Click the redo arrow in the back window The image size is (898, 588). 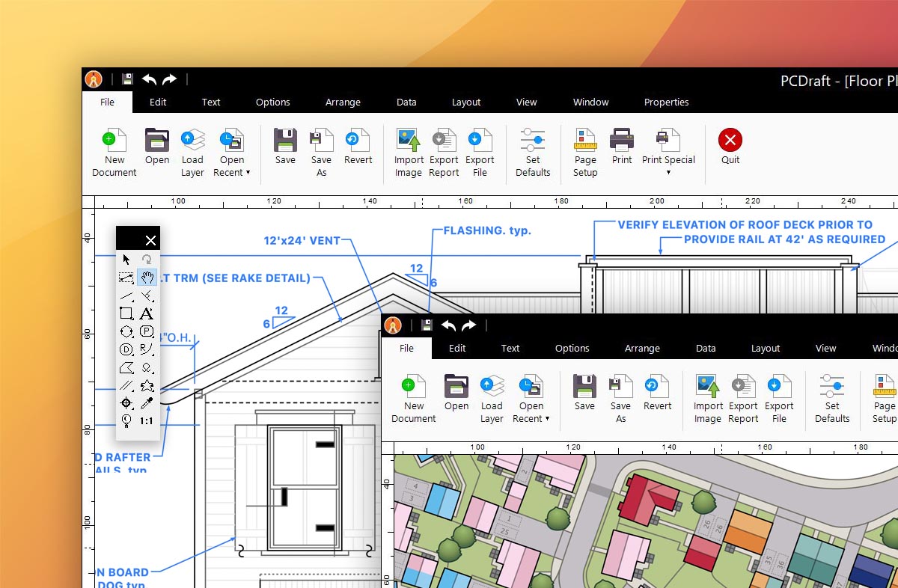[x=170, y=79]
